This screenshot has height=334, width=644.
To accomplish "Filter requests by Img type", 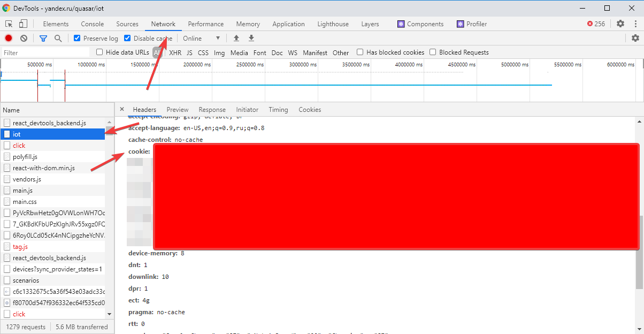I will pyautogui.click(x=219, y=52).
